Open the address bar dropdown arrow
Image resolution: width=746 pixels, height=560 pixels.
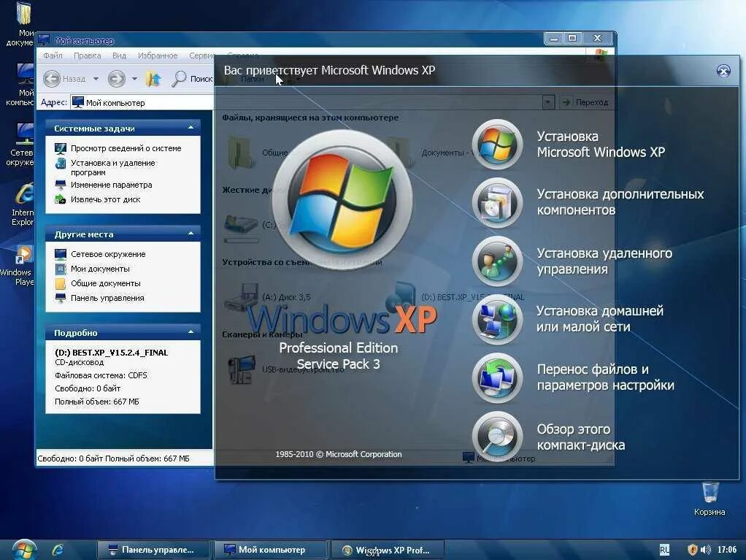click(x=548, y=102)
